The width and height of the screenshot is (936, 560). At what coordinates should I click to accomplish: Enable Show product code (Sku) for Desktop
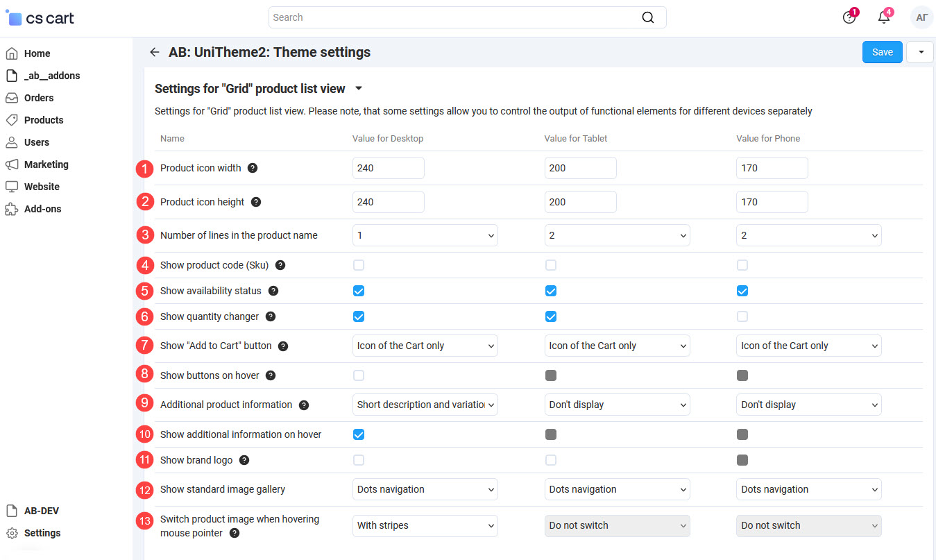coord(359,265)
